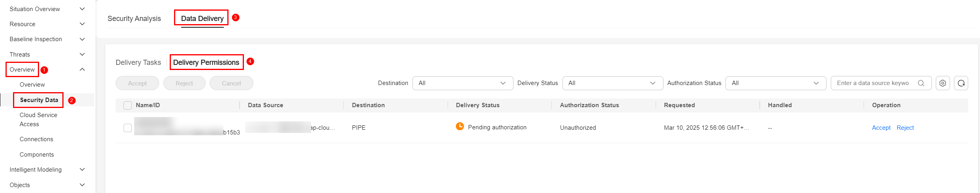Switch to the Security Analysis tab
Image resolution: width=980 pixels, height=193 pixels.
(x=134, y=19)
